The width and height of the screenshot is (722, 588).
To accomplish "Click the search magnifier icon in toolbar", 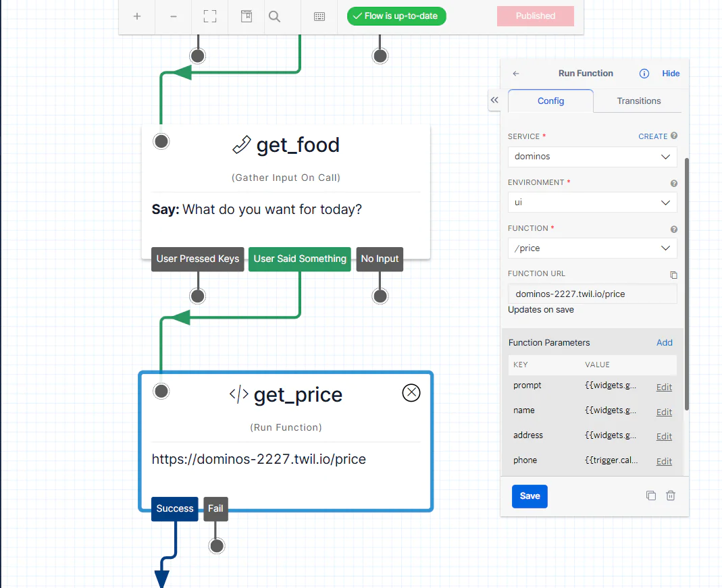I will pos(274,17).
